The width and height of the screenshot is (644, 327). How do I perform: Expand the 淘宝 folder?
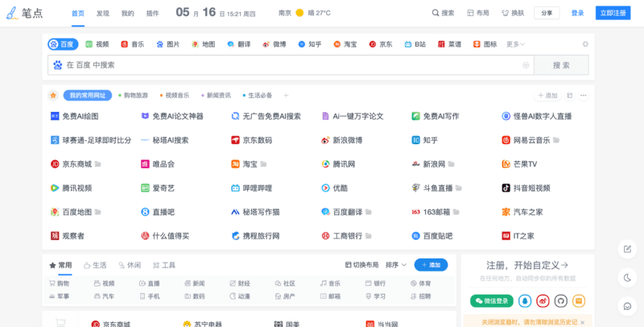coord(263,164)
